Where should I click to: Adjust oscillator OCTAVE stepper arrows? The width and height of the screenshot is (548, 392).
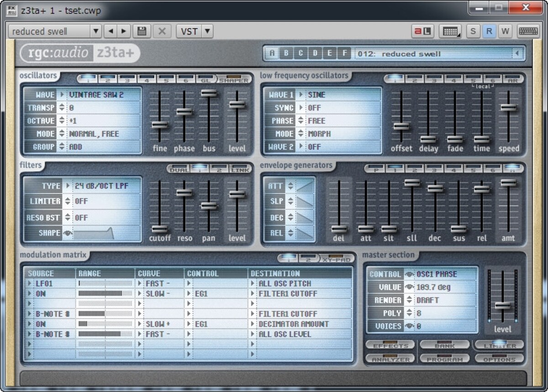pos(62,121)
